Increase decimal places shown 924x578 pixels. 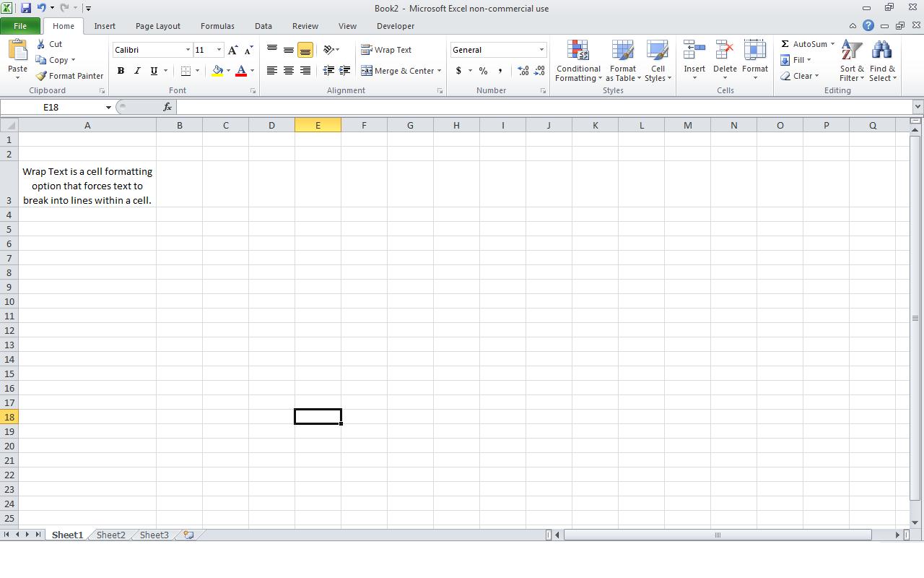(522, 71)
